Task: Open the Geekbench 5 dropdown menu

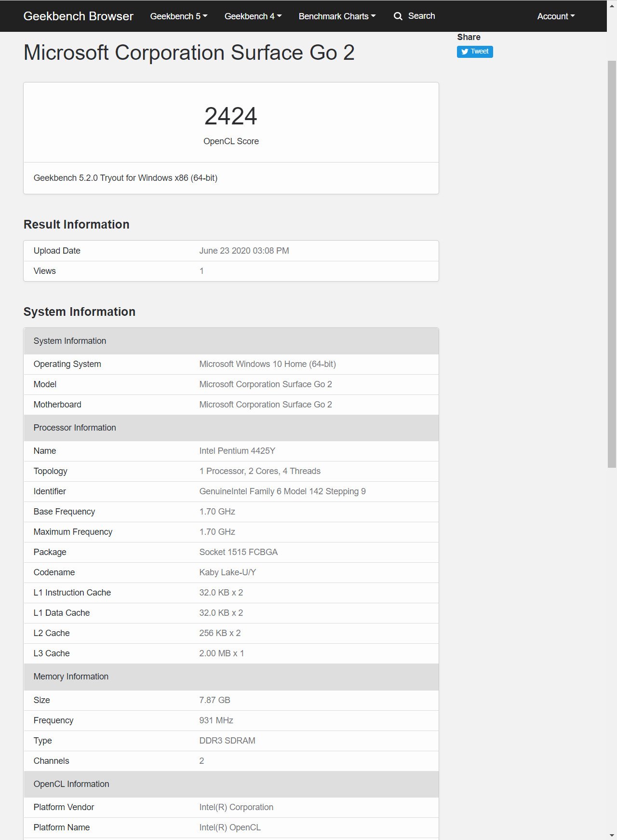Action: [x=178, y=16]
